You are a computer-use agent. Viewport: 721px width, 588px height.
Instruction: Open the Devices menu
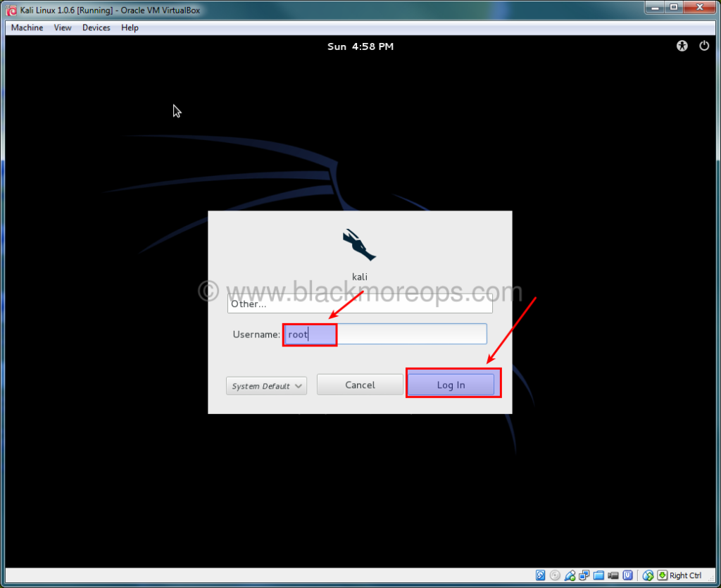click(x=96, y=27)
